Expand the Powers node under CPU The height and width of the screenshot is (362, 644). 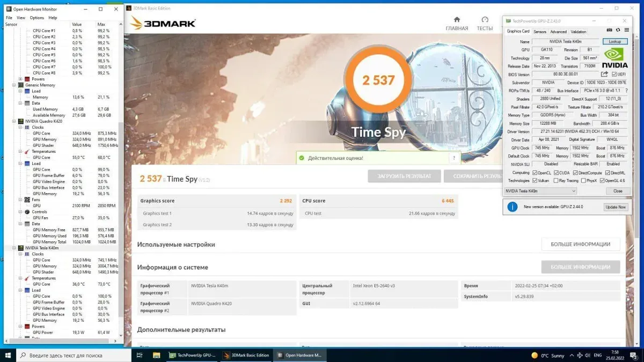pyautogui.click(x=20, y=79)
